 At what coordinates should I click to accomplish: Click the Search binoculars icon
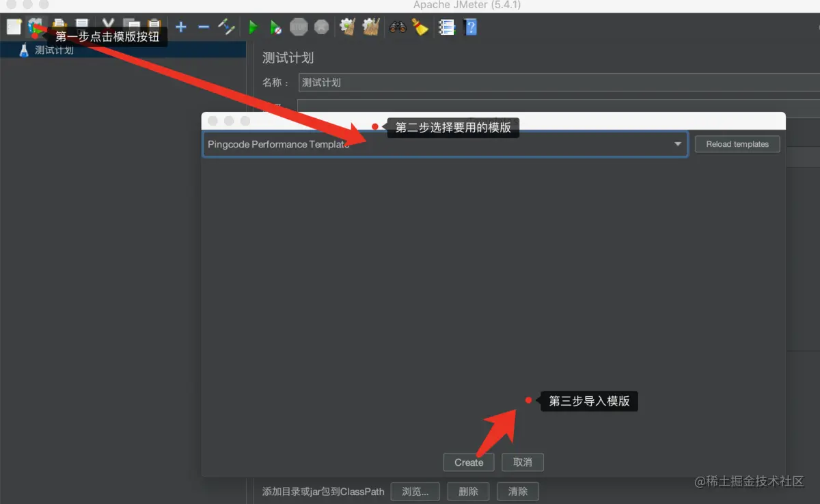(x=398, y=27)
